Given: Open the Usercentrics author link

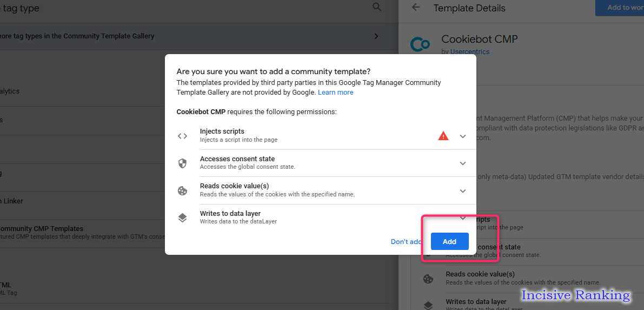Looking at the screenshot, I should [x=470, y=52].
